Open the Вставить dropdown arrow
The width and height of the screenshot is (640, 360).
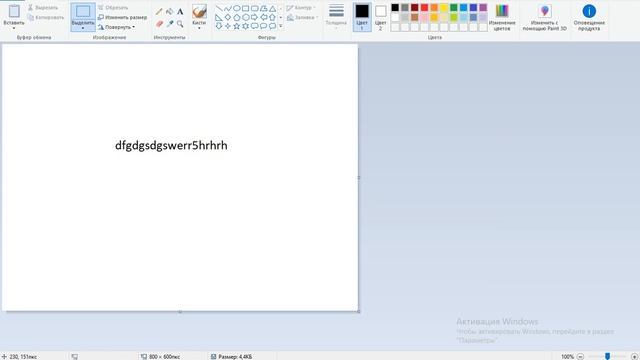14,28
